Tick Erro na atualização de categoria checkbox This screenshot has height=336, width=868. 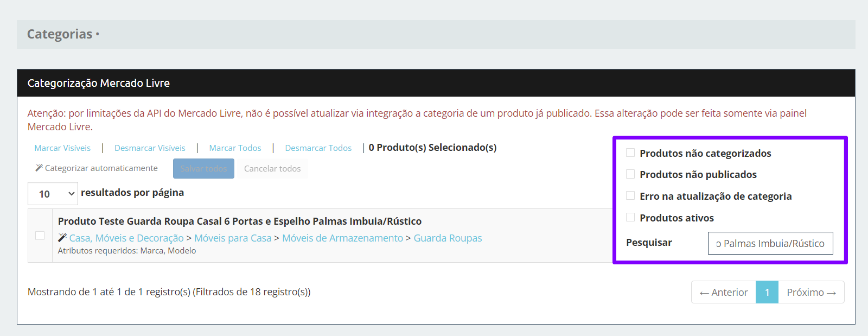pos(630,195)
